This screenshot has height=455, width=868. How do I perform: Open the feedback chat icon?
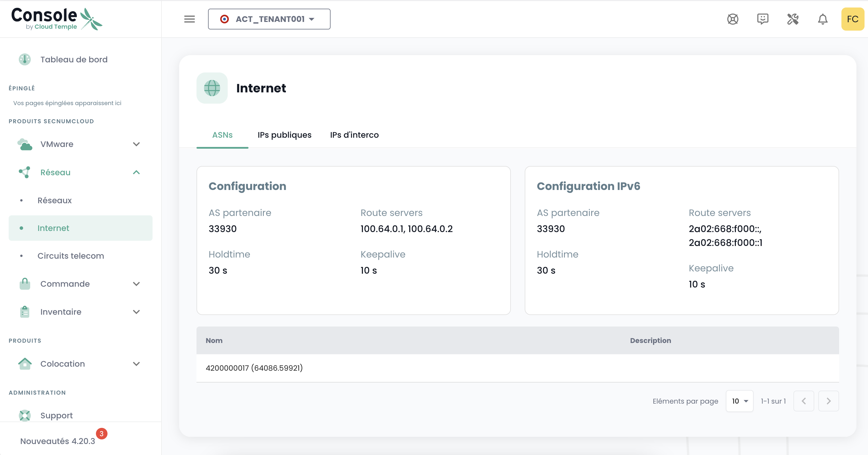pyautogui.click(x=763, y=19)
